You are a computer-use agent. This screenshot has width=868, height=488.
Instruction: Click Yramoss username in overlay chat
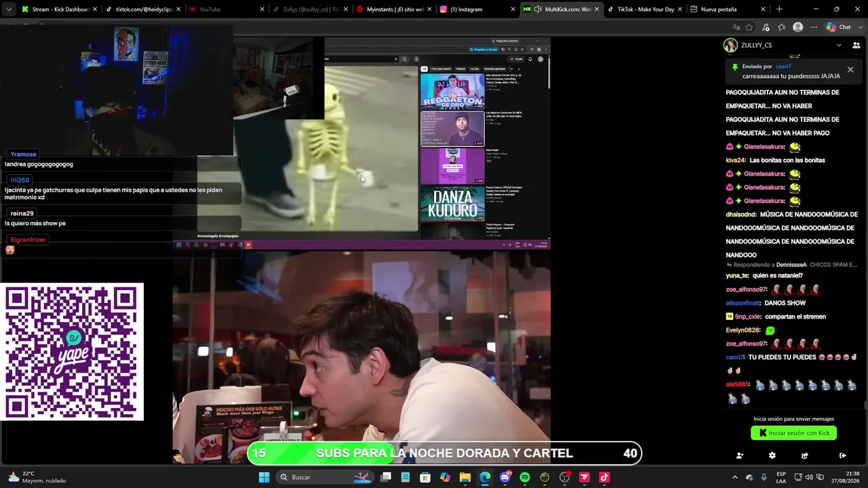pyautogui.click(x=24, y=155)
